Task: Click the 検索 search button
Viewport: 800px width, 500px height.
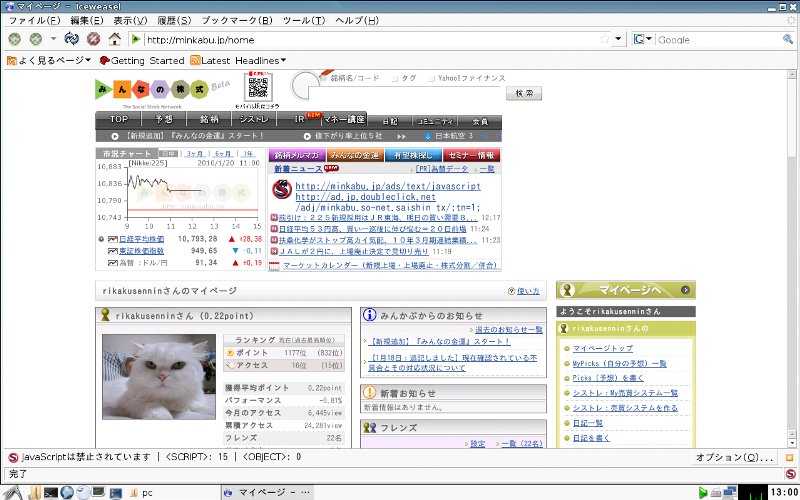Action: (x=524, y=93)
